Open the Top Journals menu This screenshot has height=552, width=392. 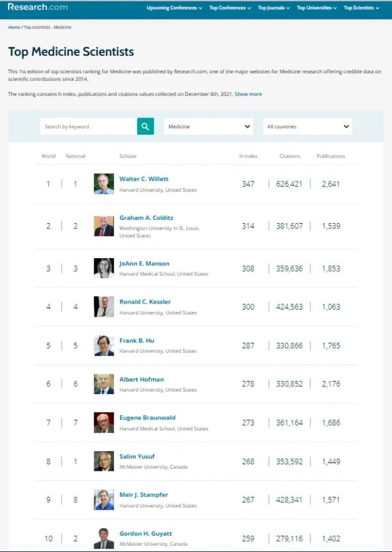click(x=274, y=8)
